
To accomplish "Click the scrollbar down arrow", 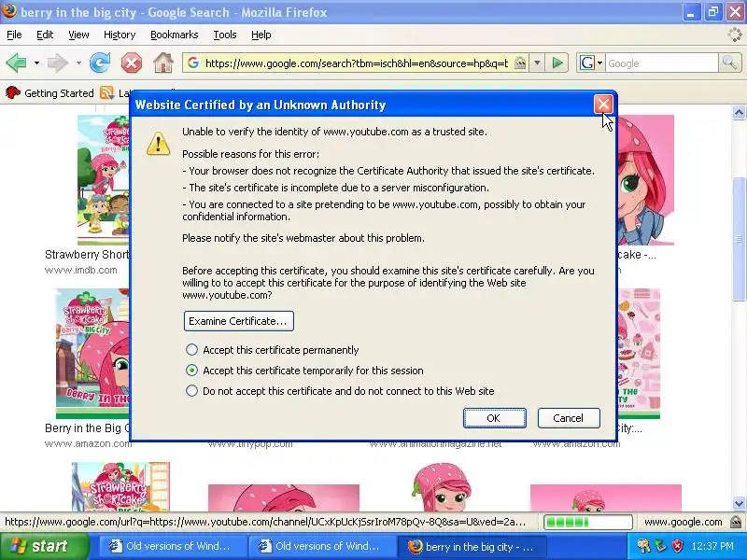I will pos(739,503).
